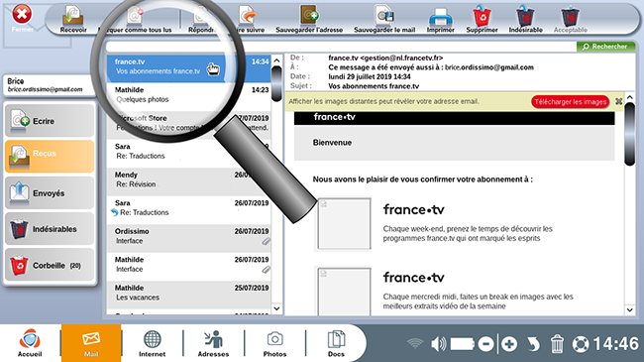Dismiss the remote images warning bar
The height and width of the screenshot is (362, 644).
618,101
